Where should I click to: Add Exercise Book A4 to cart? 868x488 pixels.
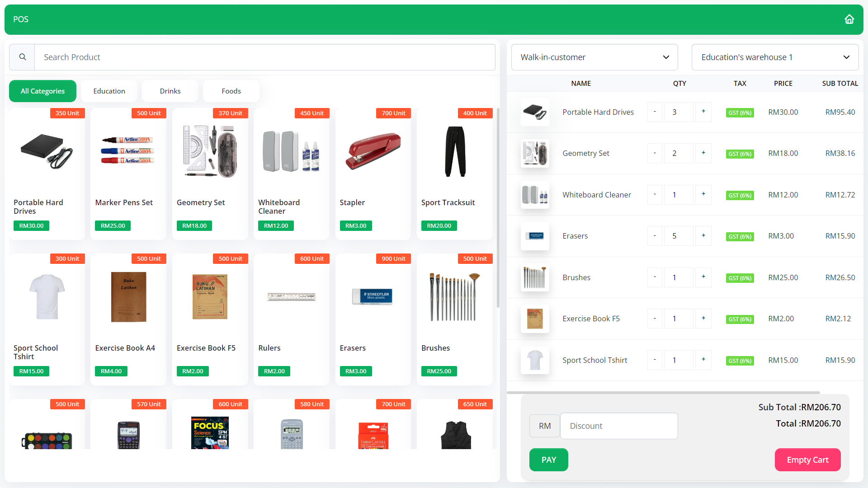[x=128, y=319]
